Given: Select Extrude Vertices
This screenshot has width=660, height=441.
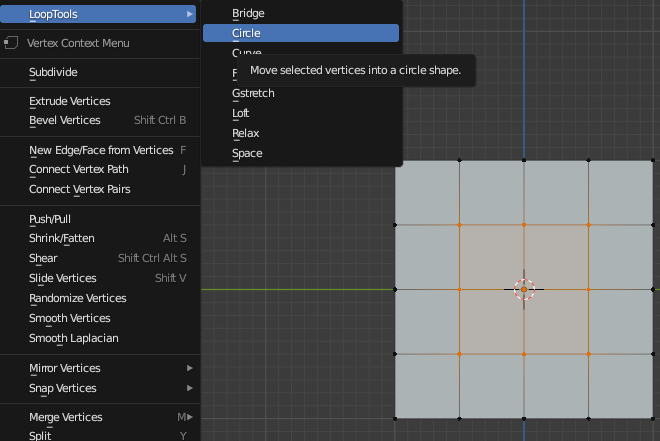Looking at the screenshot, I should [x=98, y=101].
